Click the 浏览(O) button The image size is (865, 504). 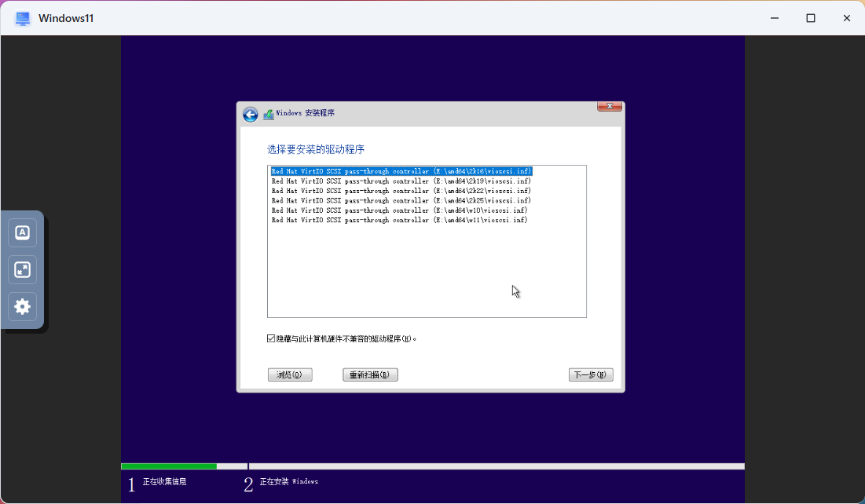pyautogui.click(x=290, y=375)
